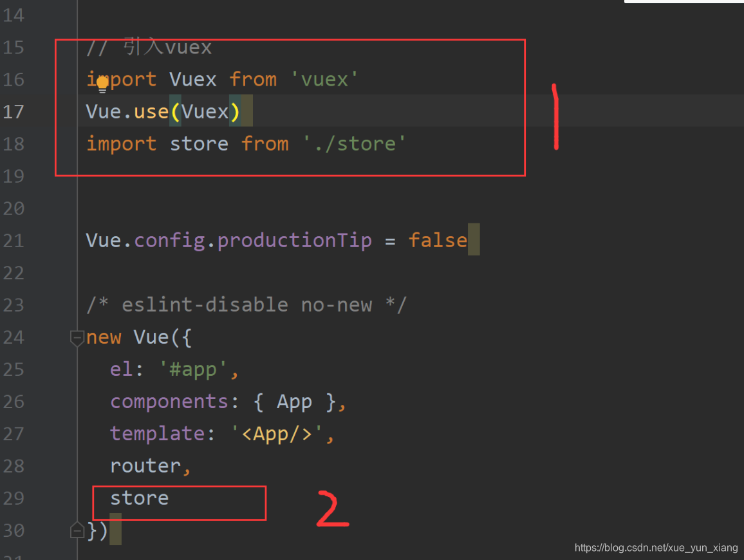
Task: Click line number 21 in the gutter
Action: [x=14, y=241]
